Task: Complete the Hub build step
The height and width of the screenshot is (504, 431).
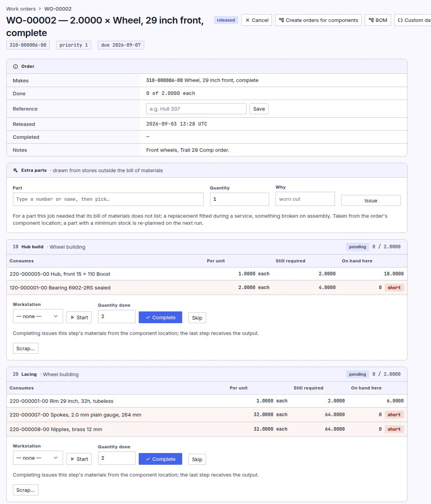Action: point(160,317)
